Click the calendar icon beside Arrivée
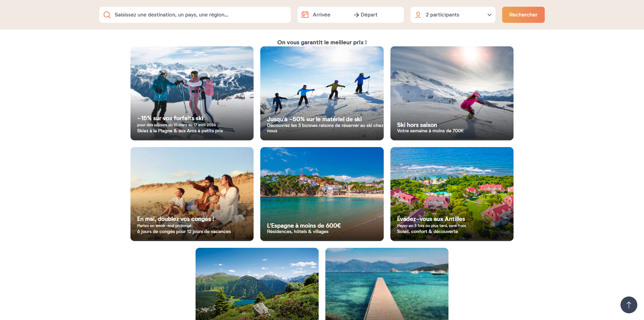Viewport: 644px width, 320px height. pos(305,14)
